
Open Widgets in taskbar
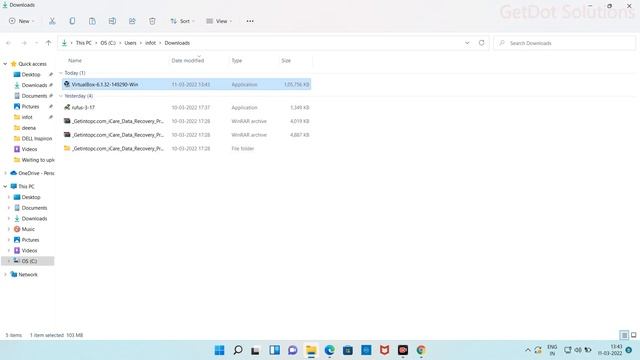tap(274, 350)
